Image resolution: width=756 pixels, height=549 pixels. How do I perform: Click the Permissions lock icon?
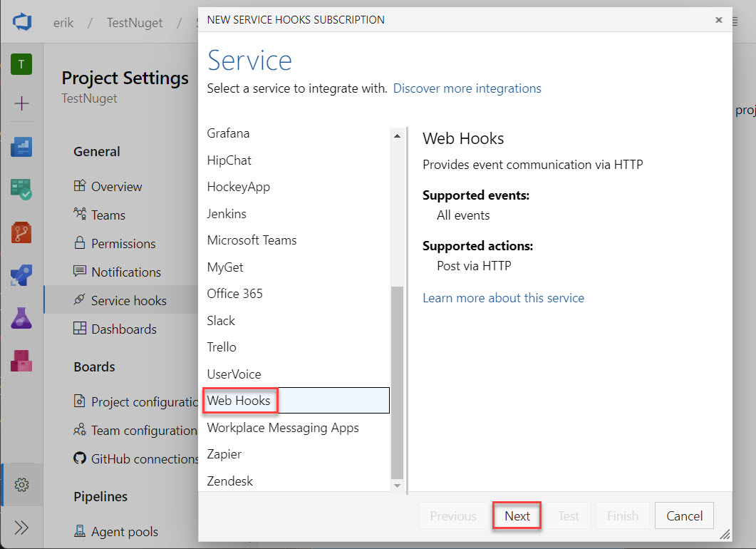[x=80, y=242]
